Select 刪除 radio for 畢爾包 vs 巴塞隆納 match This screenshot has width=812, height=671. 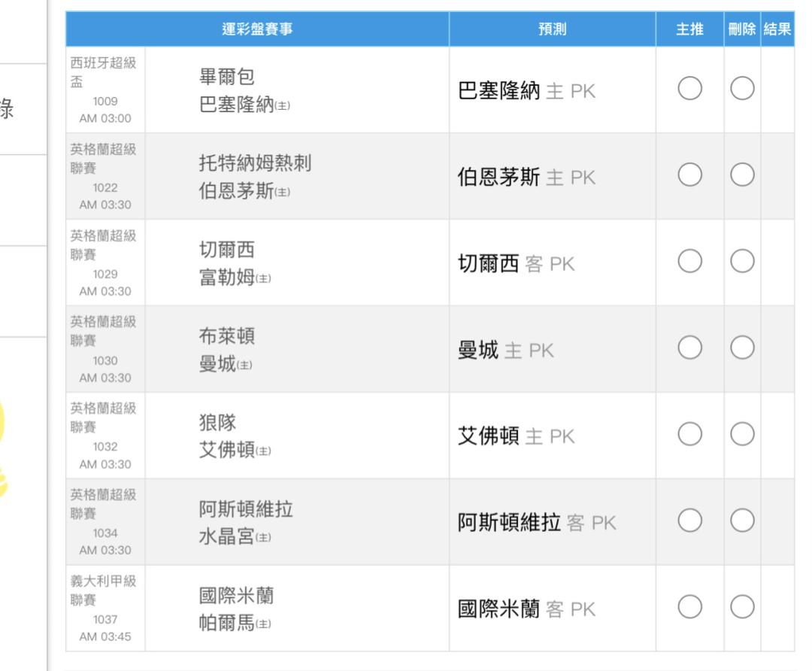[741, 90]
